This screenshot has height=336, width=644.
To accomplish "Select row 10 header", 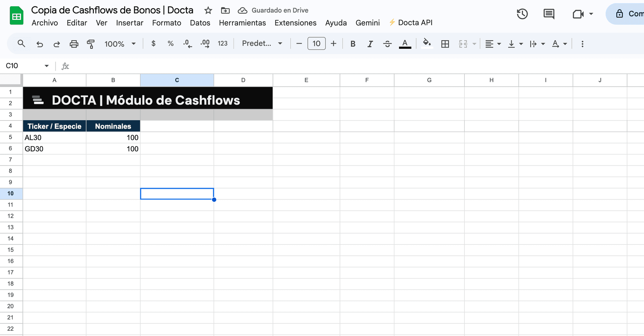I will (x=11, y=193).
